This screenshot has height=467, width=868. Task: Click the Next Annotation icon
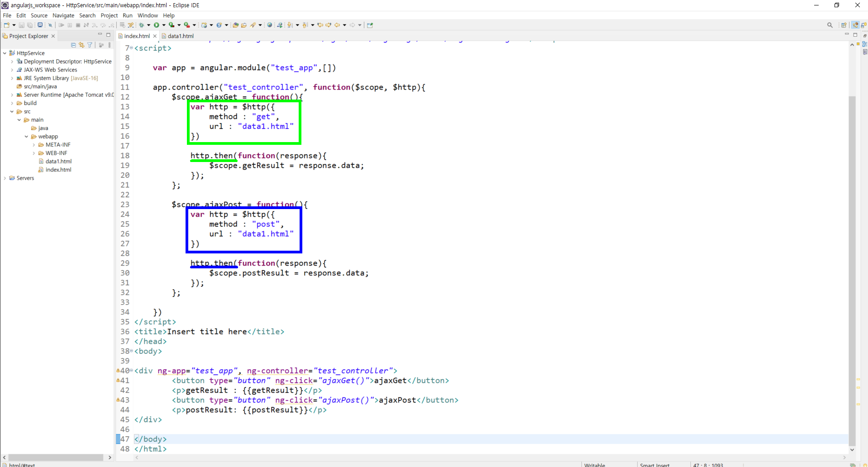290,25
